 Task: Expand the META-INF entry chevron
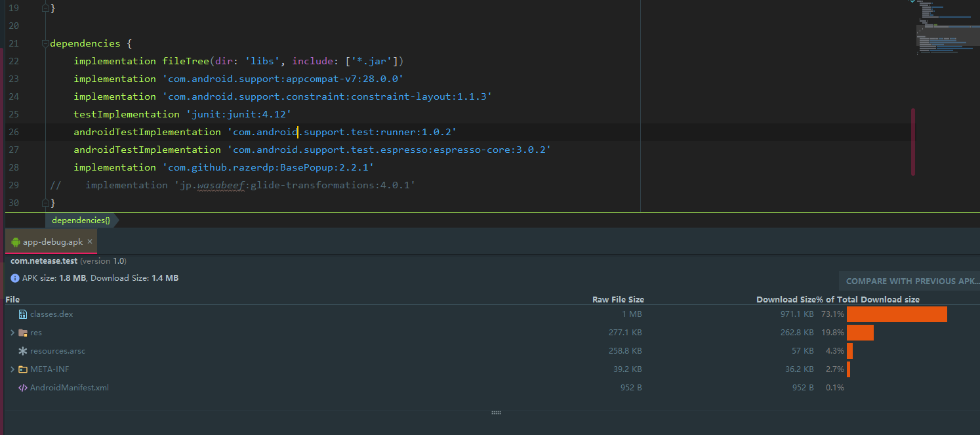tap(11, 369)
